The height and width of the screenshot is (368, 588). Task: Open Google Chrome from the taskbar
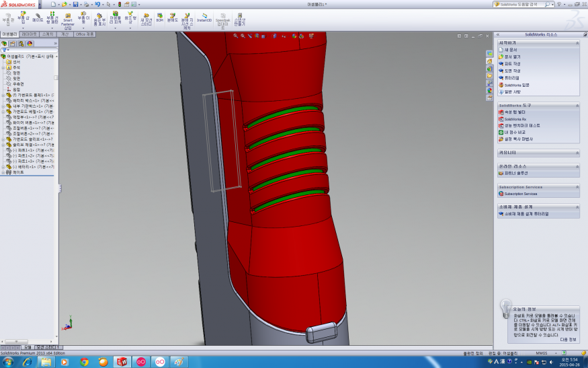point(85,362)
